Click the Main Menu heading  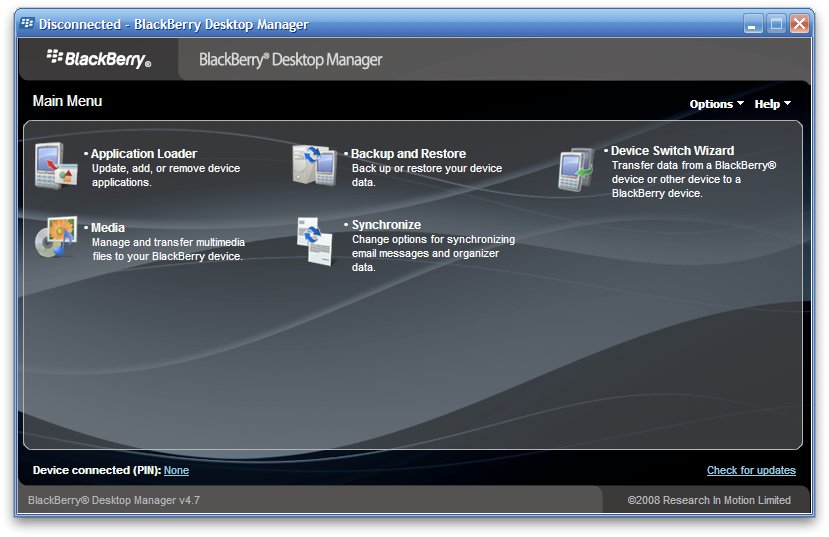click(67, 101)
